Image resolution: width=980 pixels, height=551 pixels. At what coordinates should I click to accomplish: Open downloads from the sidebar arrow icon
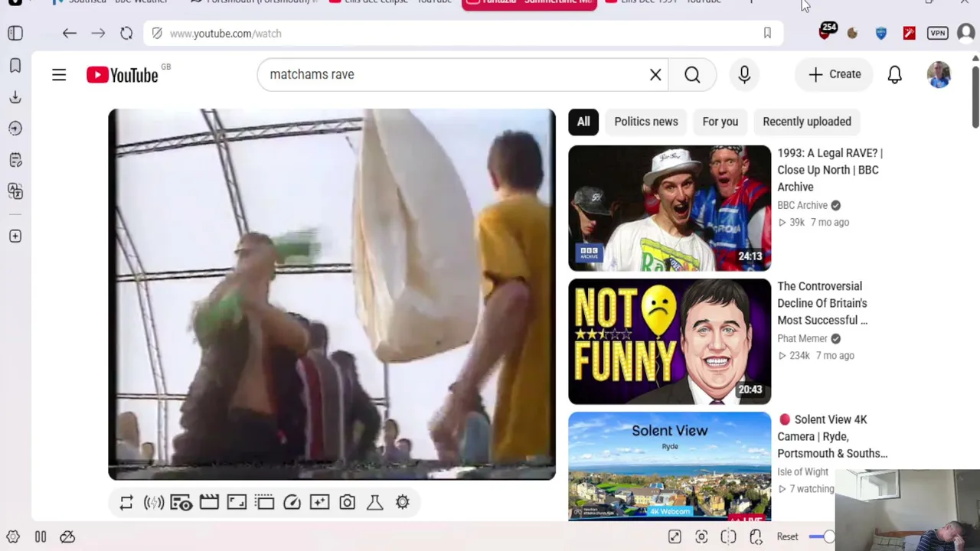click(x=15, y=97)
